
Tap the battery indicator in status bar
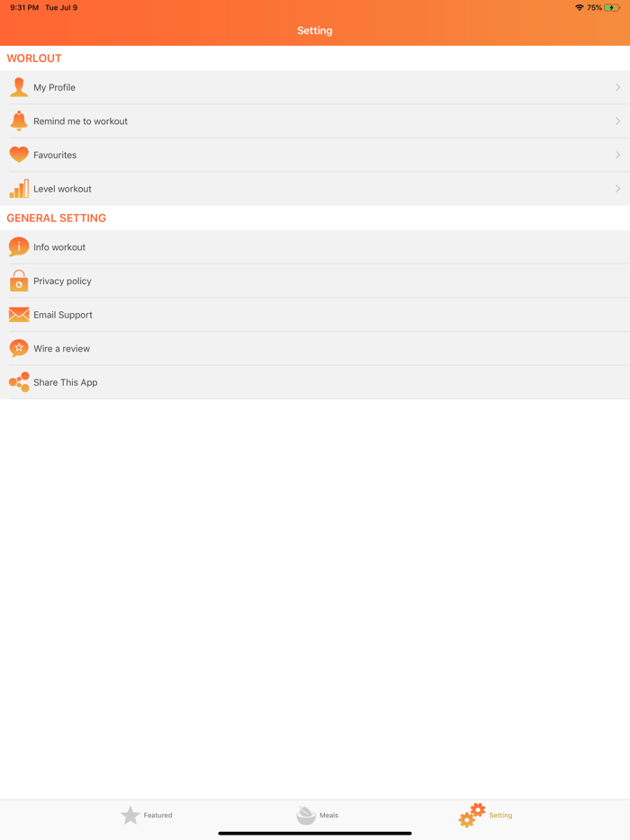pyautogui.click(x=612, y=7)
